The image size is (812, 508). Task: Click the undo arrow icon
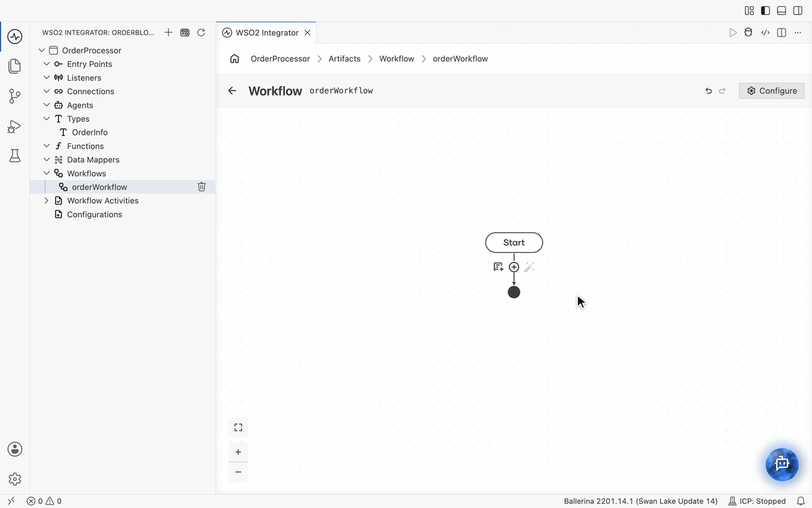point(708,91)
